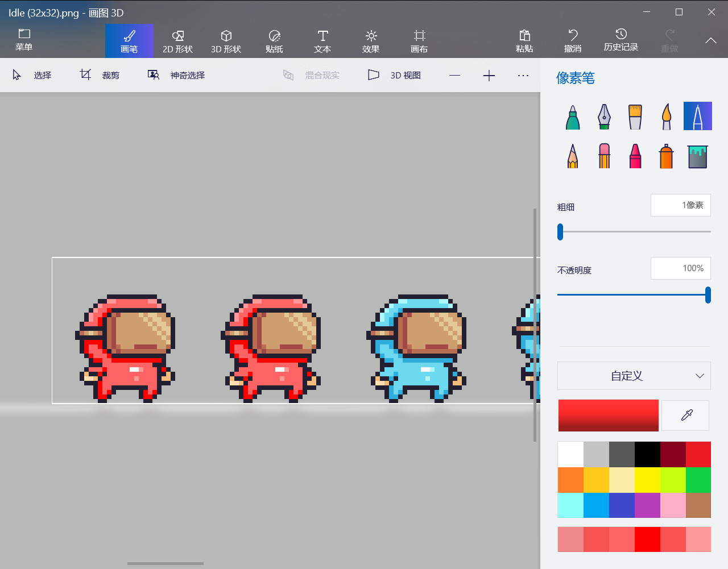Open the 画布 canvas tab
The height and width of the screenshot is (569, 728).
[x=419, y=41]
